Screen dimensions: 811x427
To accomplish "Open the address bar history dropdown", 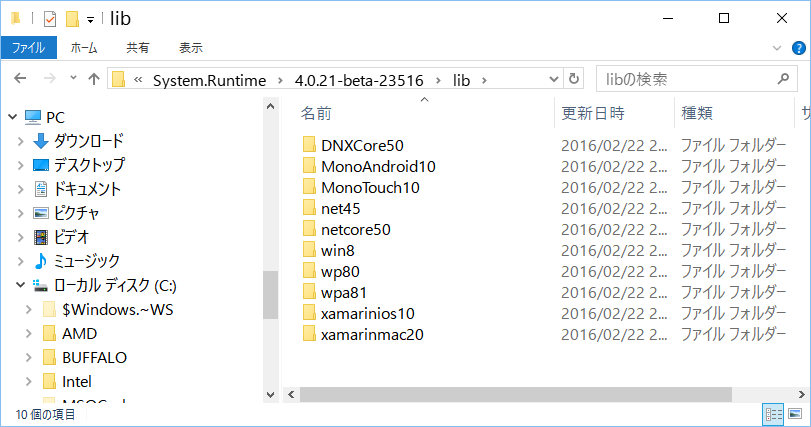I will [x=554, y=79].
